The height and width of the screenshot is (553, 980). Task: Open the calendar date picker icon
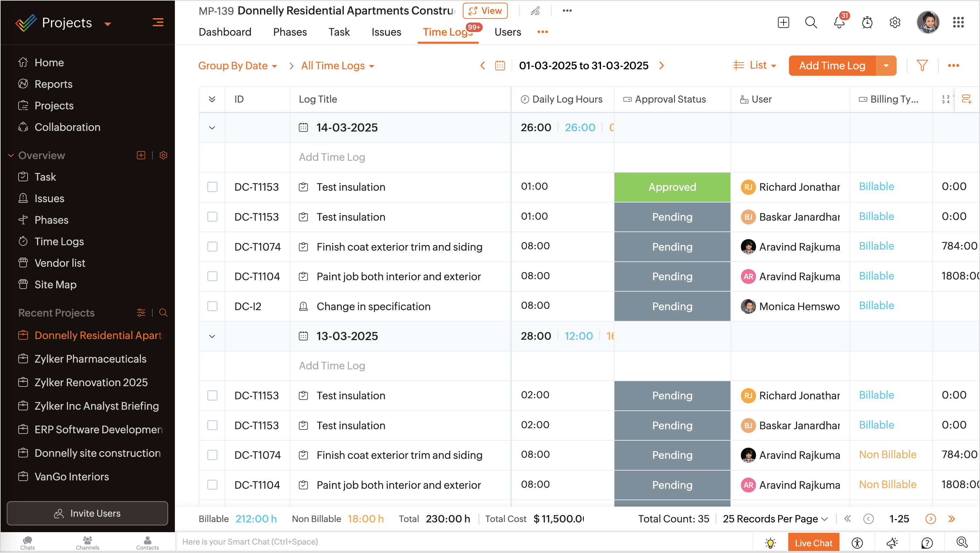(500, 66)
